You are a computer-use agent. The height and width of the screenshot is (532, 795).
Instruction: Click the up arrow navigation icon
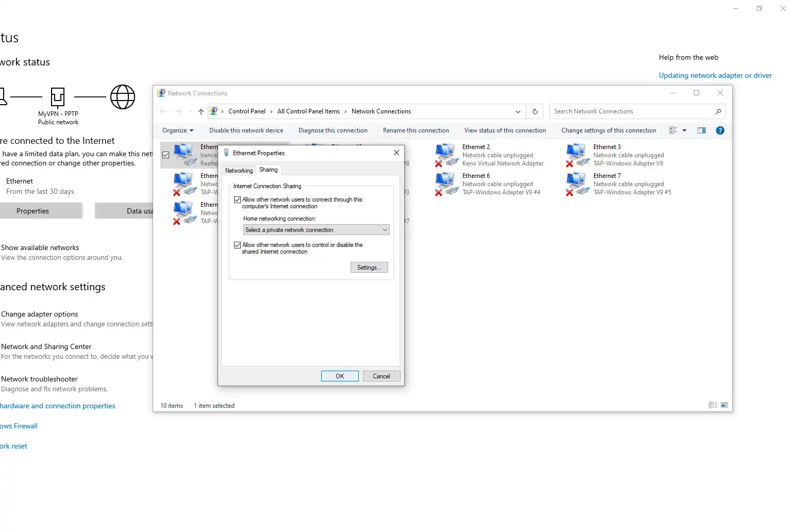point(201,111)
